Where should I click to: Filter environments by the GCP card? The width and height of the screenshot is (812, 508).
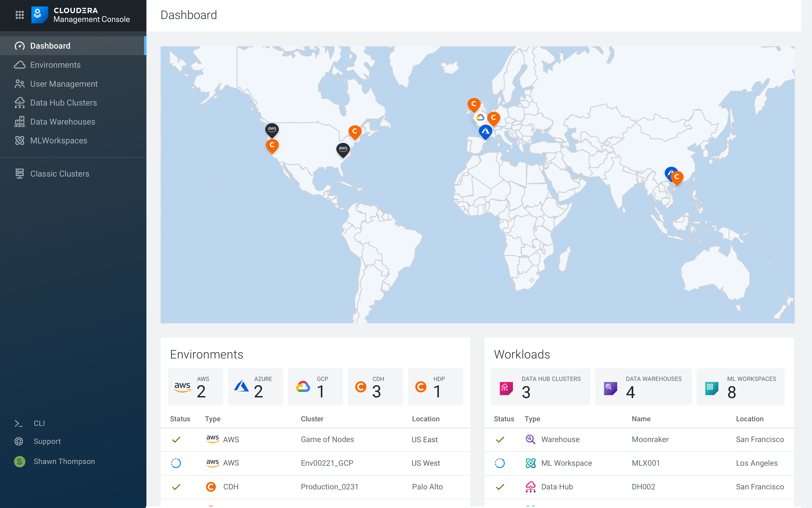pyautogui.click(x=315, y=386)
